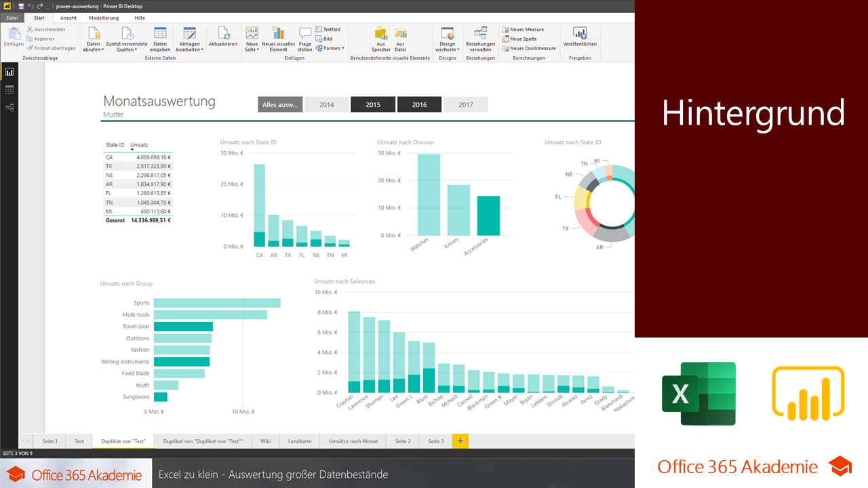
Task: Toggle the 2014 year slicer button
Action: click(x=326, y=105)
